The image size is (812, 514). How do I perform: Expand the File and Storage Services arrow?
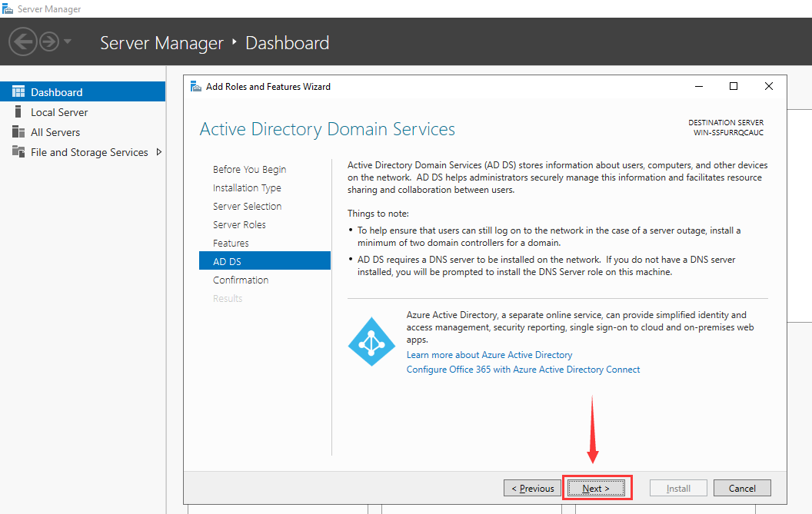point(158,152)
